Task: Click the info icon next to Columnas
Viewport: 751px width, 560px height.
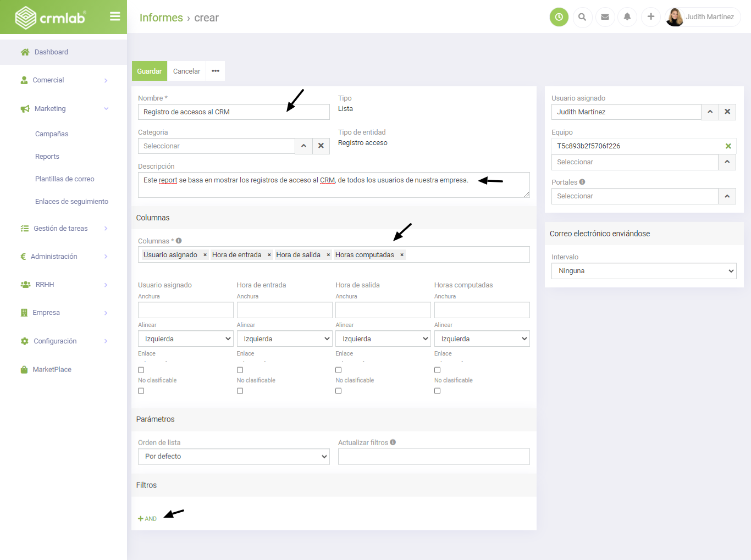Action: coord(179,241)
